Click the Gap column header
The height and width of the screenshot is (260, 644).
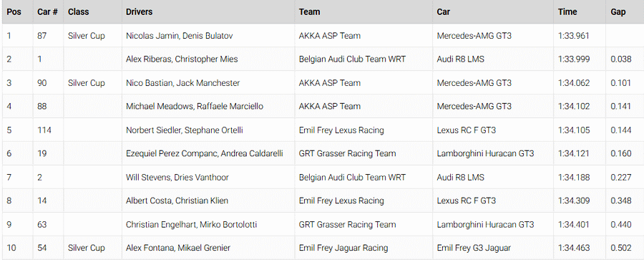625,12
